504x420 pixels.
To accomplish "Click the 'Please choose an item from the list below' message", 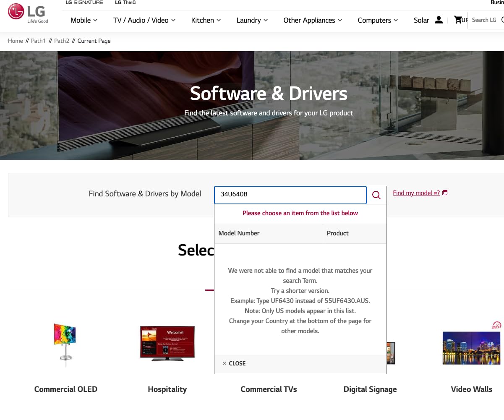I will [300, 213].
